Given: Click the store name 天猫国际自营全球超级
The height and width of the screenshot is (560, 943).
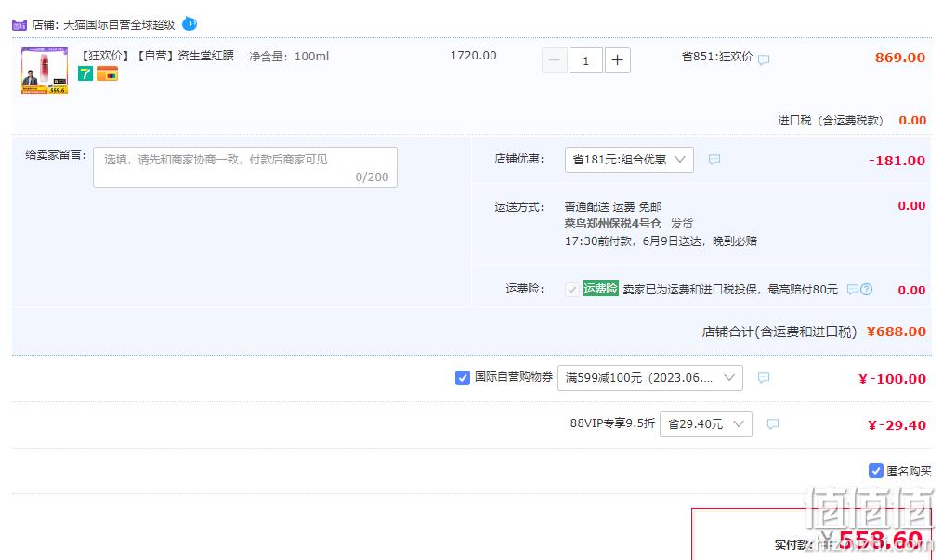Looking at the screenshot, I should click(119, 25).
